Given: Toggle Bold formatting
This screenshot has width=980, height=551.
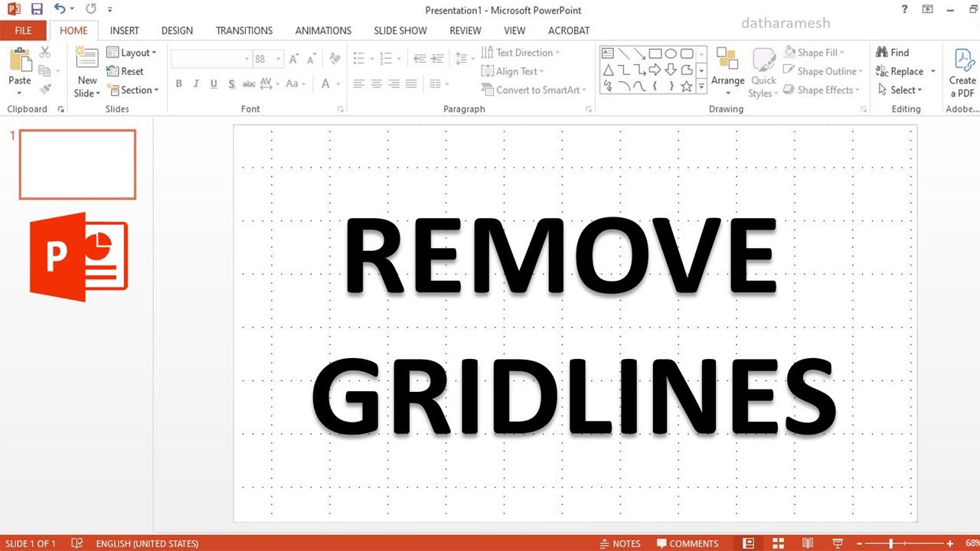Looking at the screenshot, I should point(179,84).
